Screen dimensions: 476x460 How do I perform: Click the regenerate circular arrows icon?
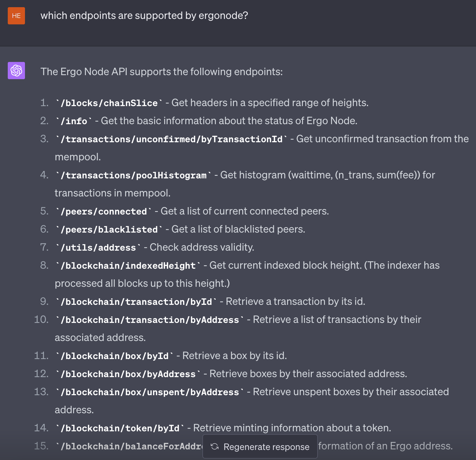click(215, 447)
